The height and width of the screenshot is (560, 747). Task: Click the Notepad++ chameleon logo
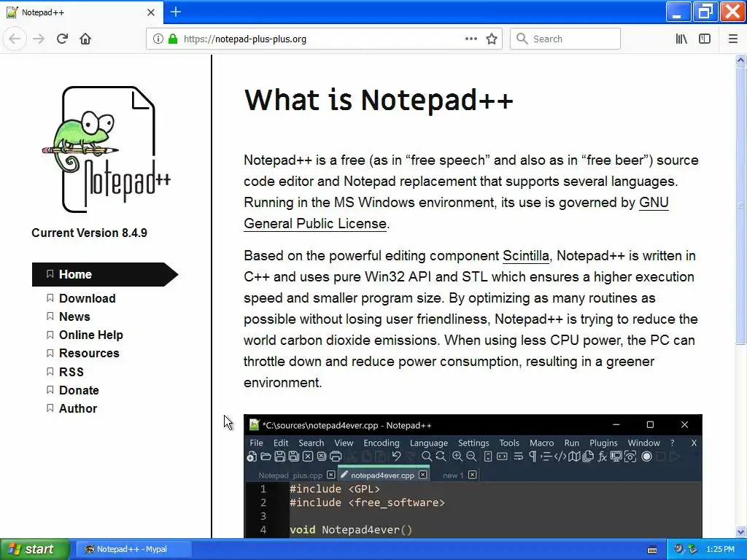click(x=107, y=149)
